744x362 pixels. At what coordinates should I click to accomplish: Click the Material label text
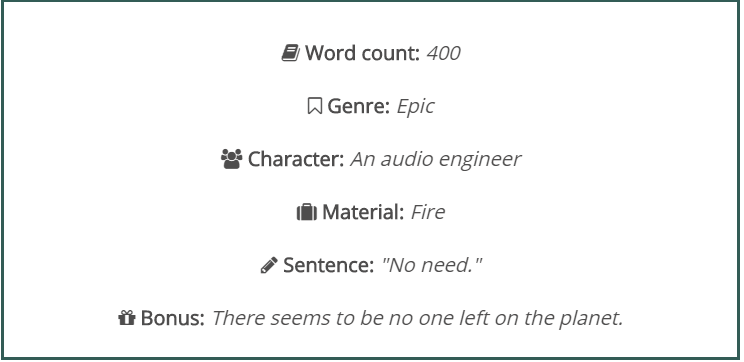click(x=363, y=212)
